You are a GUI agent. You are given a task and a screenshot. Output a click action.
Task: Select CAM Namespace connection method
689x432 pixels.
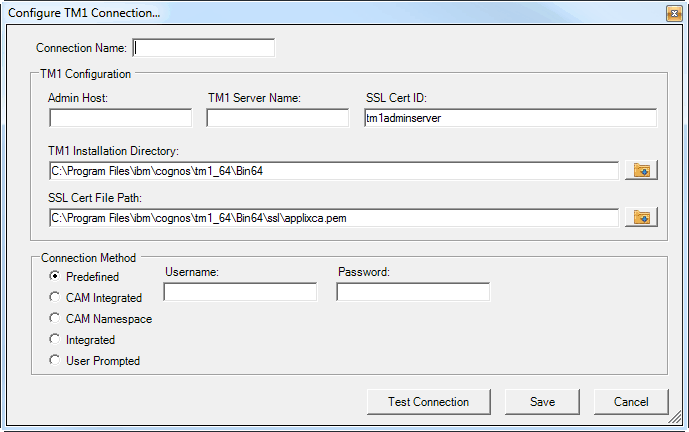55,318
